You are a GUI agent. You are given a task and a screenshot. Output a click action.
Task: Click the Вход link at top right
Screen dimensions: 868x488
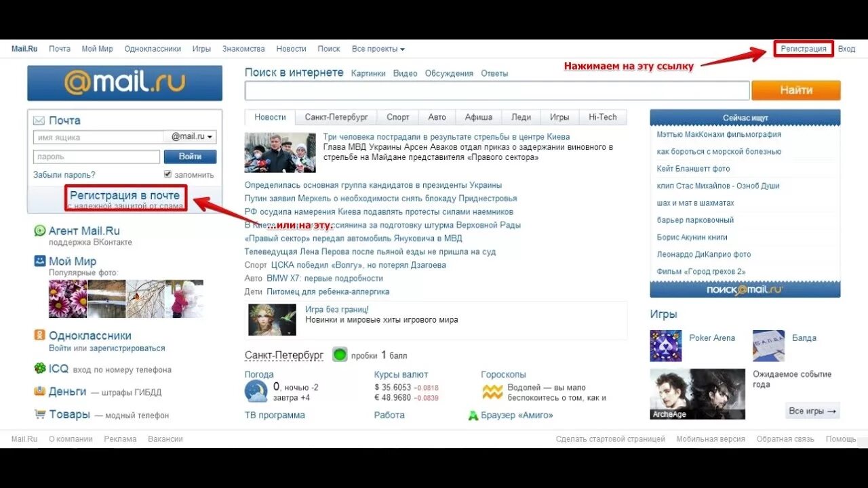coord(846,49)
